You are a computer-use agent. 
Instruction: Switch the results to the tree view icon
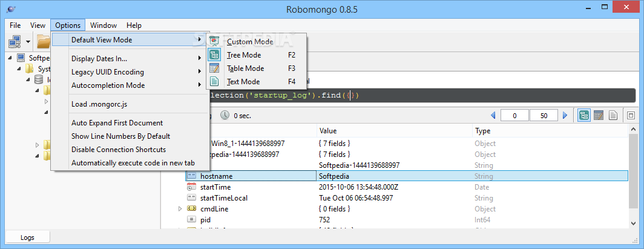(583, 116)
